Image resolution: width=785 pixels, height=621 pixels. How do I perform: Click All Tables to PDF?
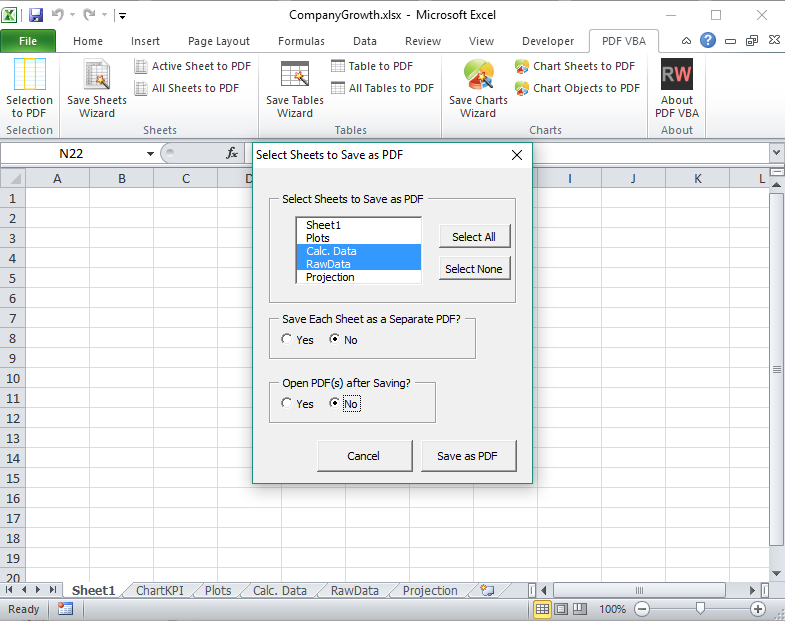(x=382, y=88)
